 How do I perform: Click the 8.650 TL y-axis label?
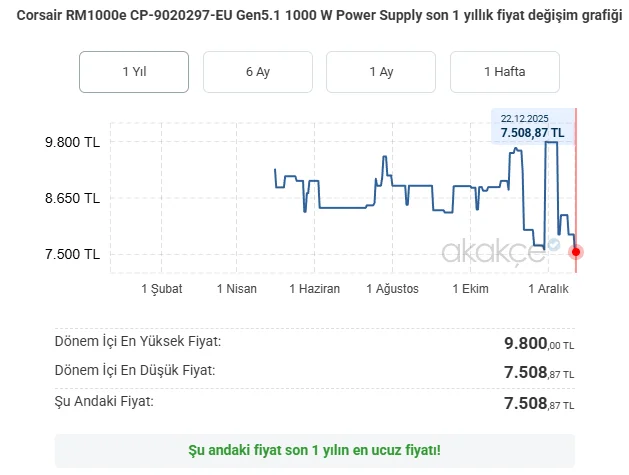pyautogui.click(x=72, y=198)
